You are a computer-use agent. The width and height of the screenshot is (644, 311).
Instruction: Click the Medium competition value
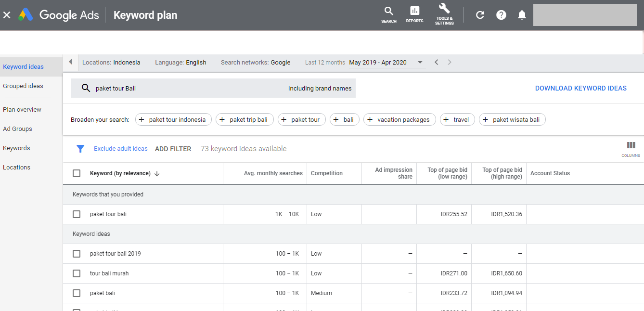tap(322, 293)
